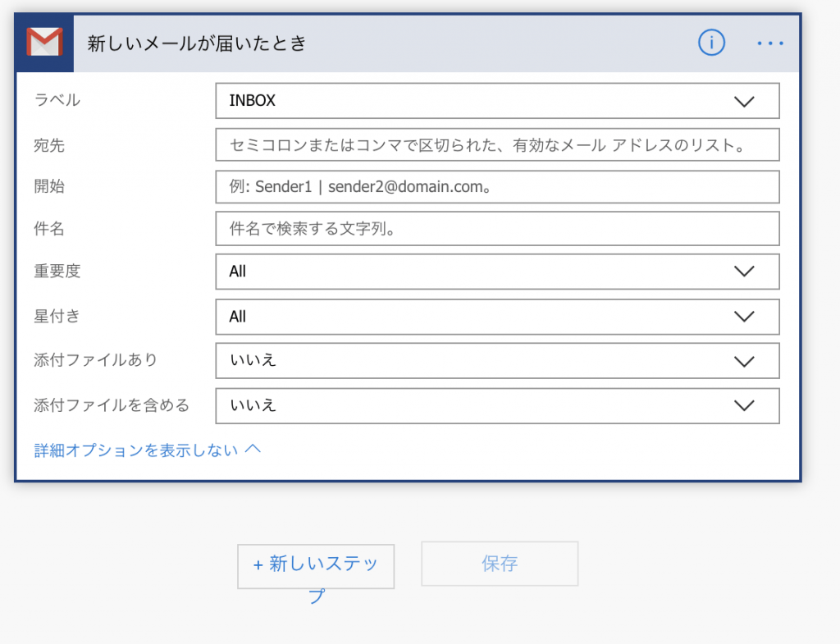This screenshot has height=644, width=840.
Task: Click the 詳細オプションを表示しない link text
Action: click(x=136, y=450)
